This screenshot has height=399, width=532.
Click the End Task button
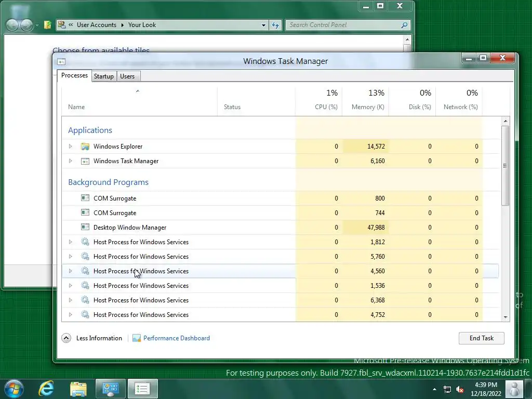click(x=482, y=338)
